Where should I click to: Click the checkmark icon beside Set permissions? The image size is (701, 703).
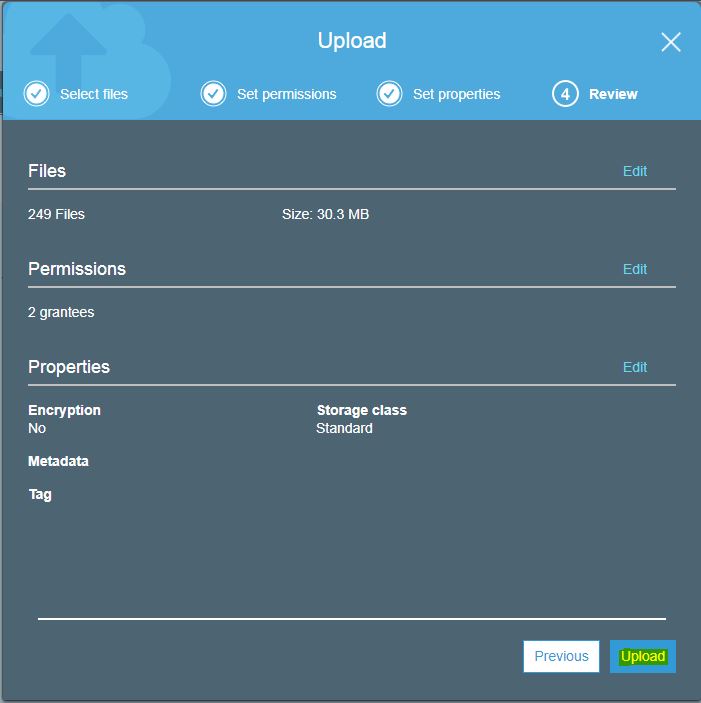(213, 94)
